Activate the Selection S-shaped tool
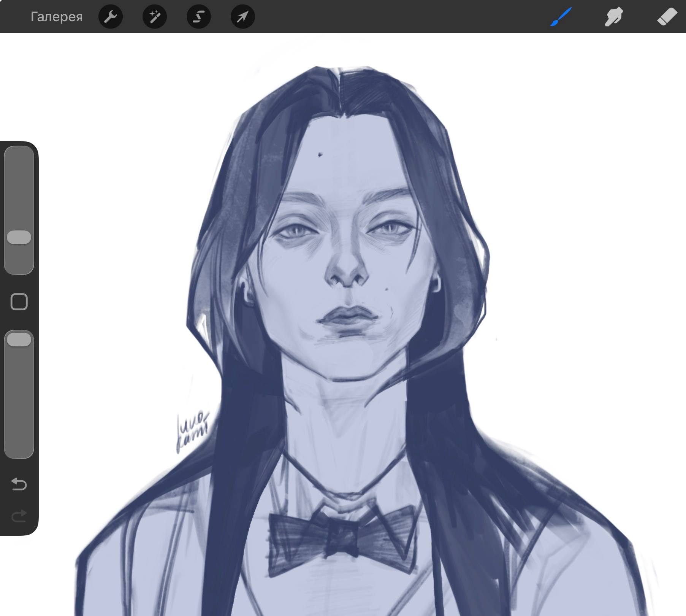686x616 pixels. point(199,17)
